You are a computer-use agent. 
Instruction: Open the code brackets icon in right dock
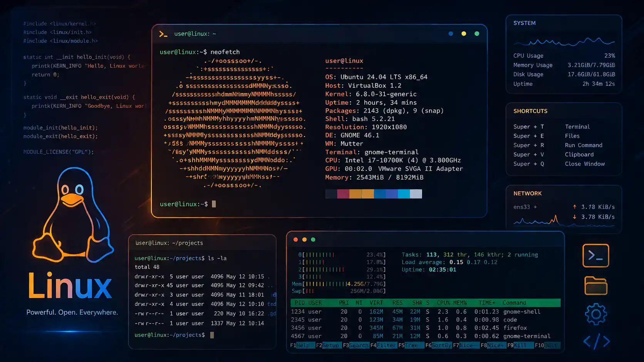click(596, 341)
